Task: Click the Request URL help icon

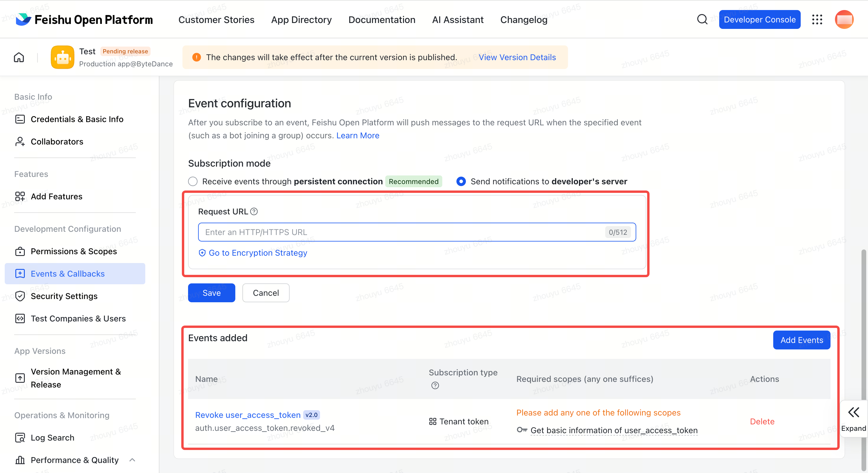Action: [254, 211]
